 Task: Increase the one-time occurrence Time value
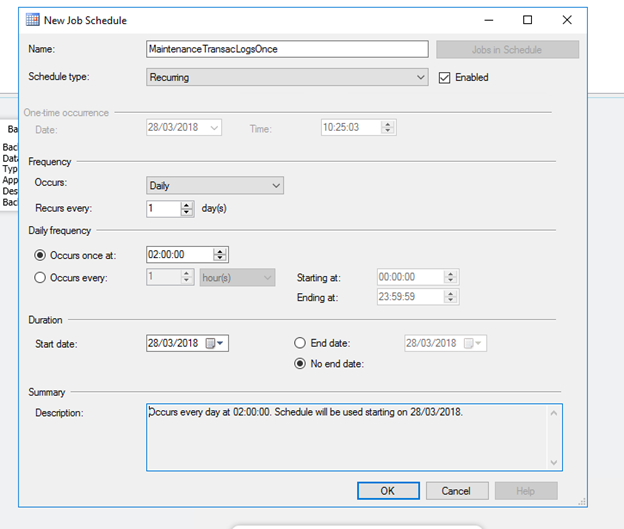tap(388, 125)
